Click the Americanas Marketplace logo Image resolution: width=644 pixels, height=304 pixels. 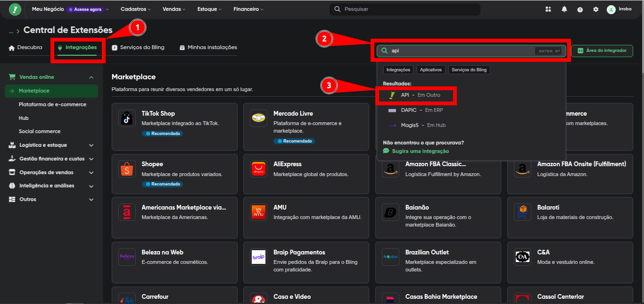[127, 212]
